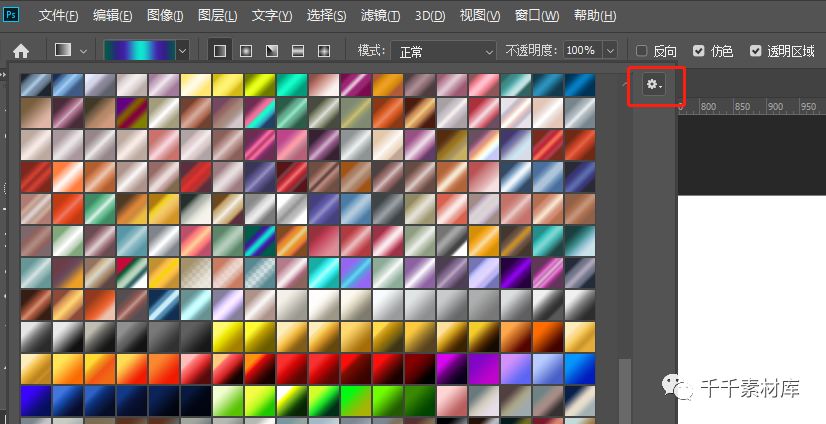Screen dimensions: 826x424
Task: Pick the dark green swatch with cyan-blue stripe
Action: point(260,241)
